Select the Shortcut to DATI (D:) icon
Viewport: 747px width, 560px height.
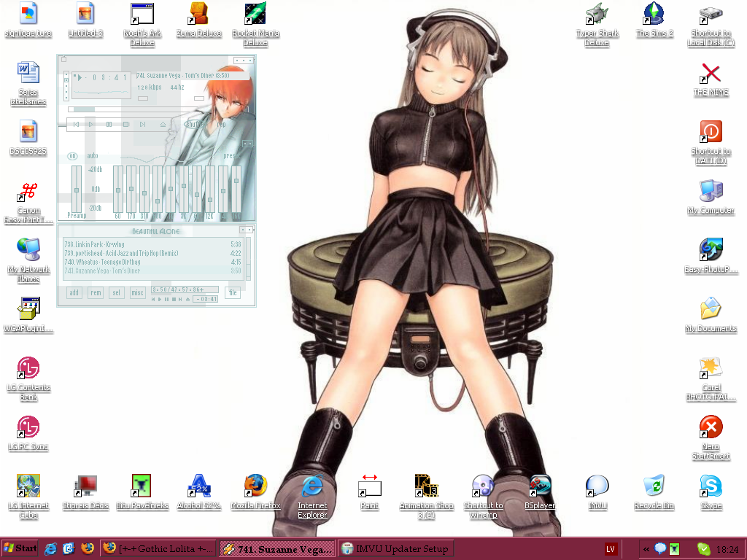[x=711, y=142]
